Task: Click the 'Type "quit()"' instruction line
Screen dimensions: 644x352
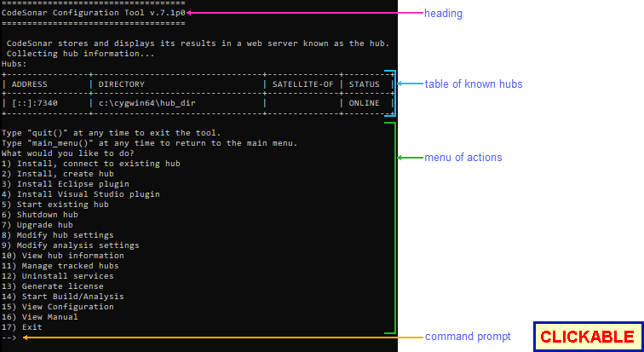Action: pyautogui.click(x=112, y=133)
